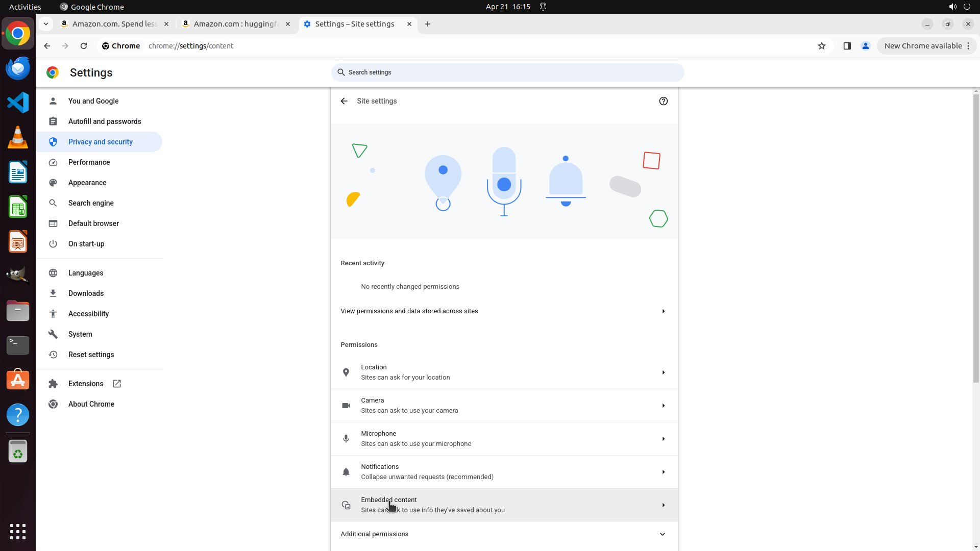980x551 pixels.
Task: Reload the page with refresh icon
Action: 84,46
